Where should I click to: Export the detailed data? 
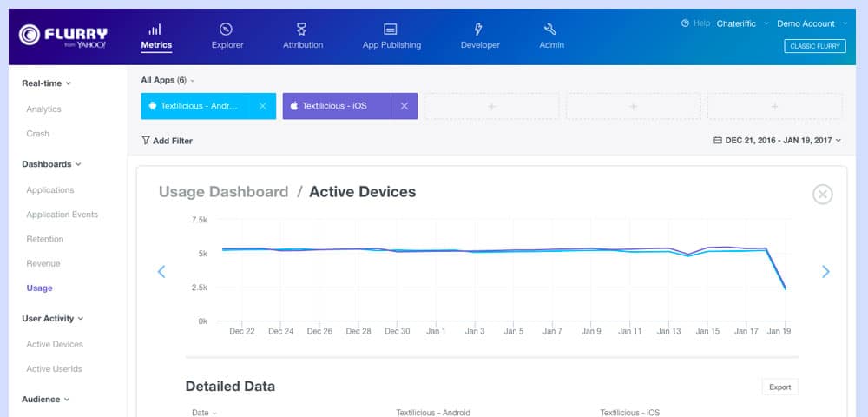(780, 387)
